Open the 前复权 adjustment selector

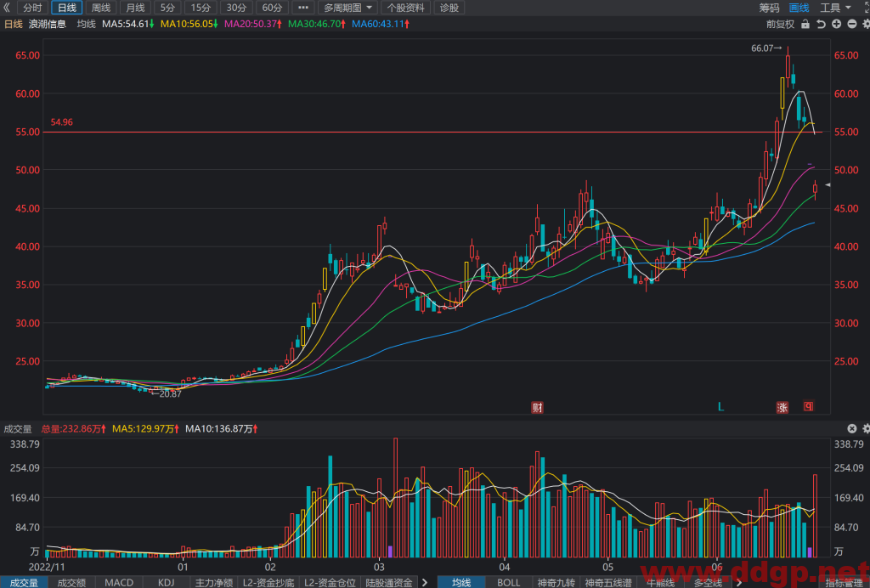tap(780, 25)
